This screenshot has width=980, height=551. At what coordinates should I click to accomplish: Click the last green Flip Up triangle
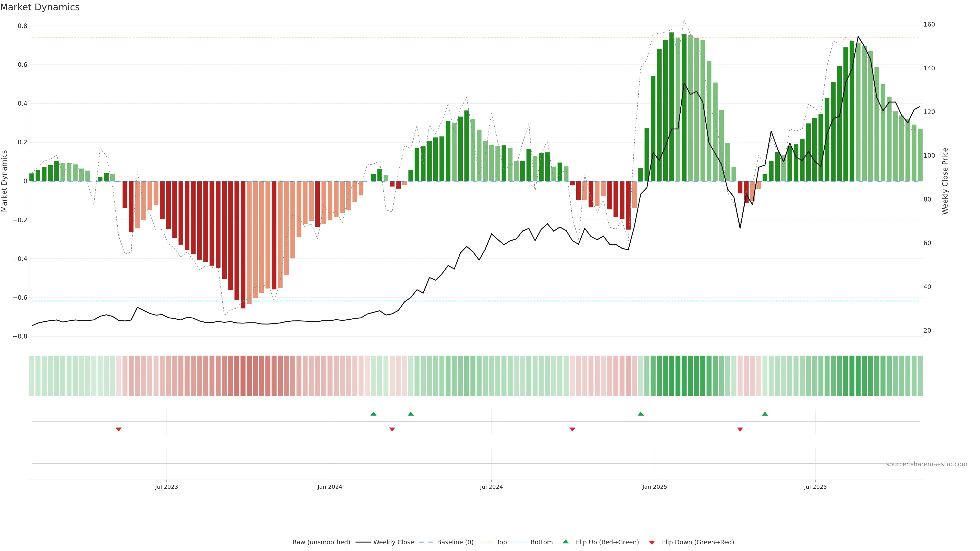[x=765, y=414]
